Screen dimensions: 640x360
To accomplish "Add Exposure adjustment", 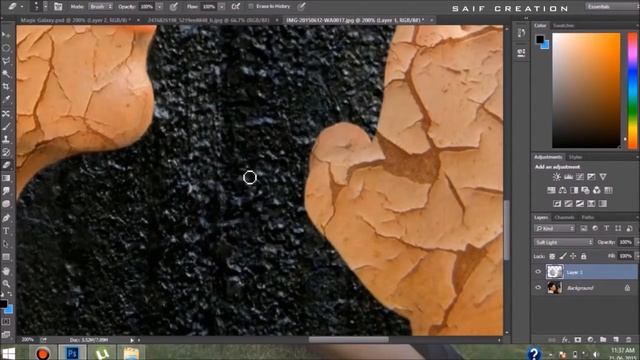I will coord(591,177).
